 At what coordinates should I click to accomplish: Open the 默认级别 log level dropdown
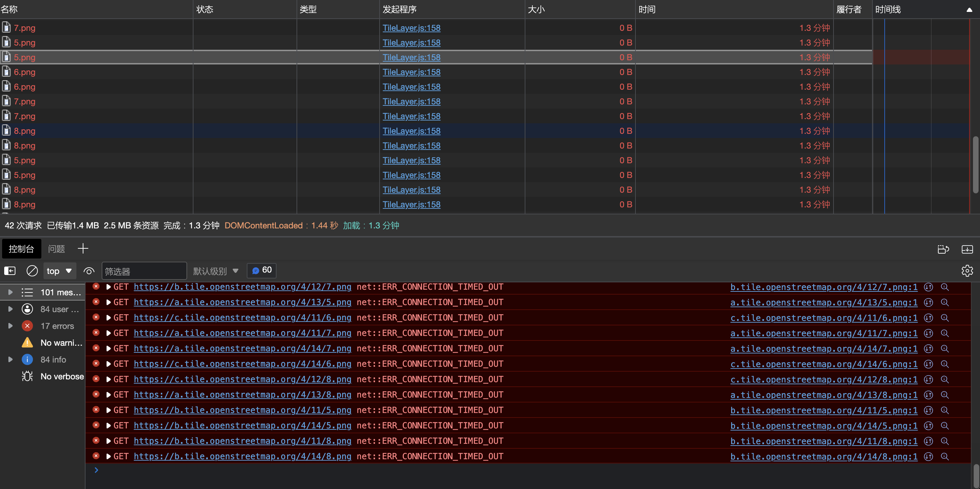pos(215,271)
